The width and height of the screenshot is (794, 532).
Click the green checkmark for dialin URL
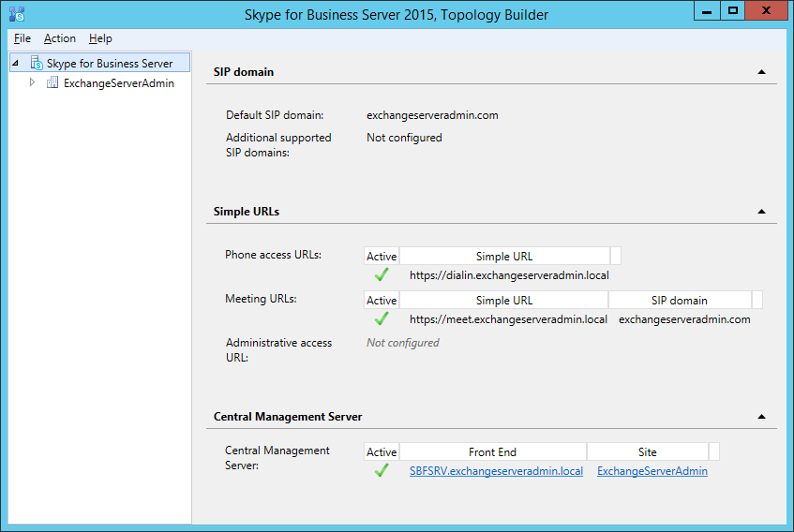[x=382, y=275]
